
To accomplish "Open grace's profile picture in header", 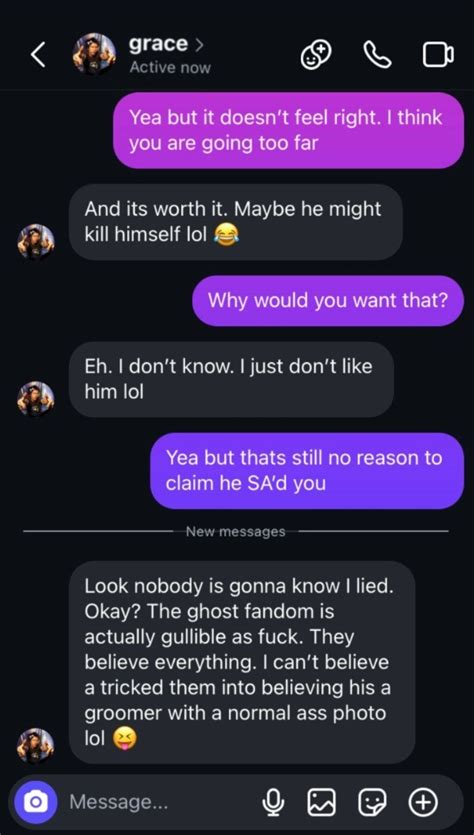I will pyautogui.click(x=94, y=54).
